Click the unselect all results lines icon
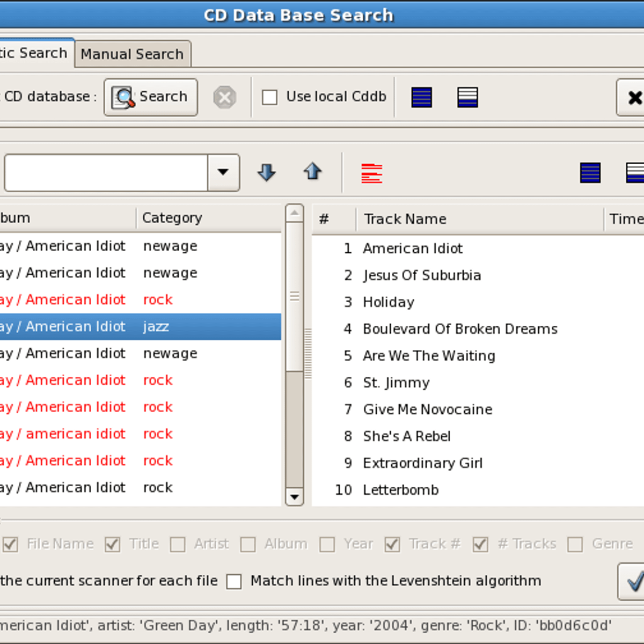 click(467, 98)
